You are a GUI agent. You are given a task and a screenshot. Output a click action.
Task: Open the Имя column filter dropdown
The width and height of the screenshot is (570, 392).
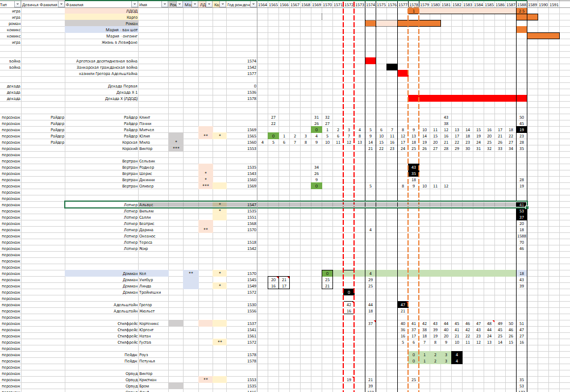pos(165,5)
